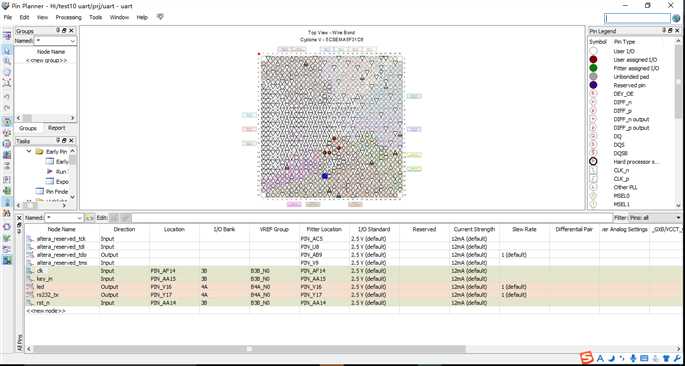Click the moon icon in system tray
The image size is (685, 366).
612,359
